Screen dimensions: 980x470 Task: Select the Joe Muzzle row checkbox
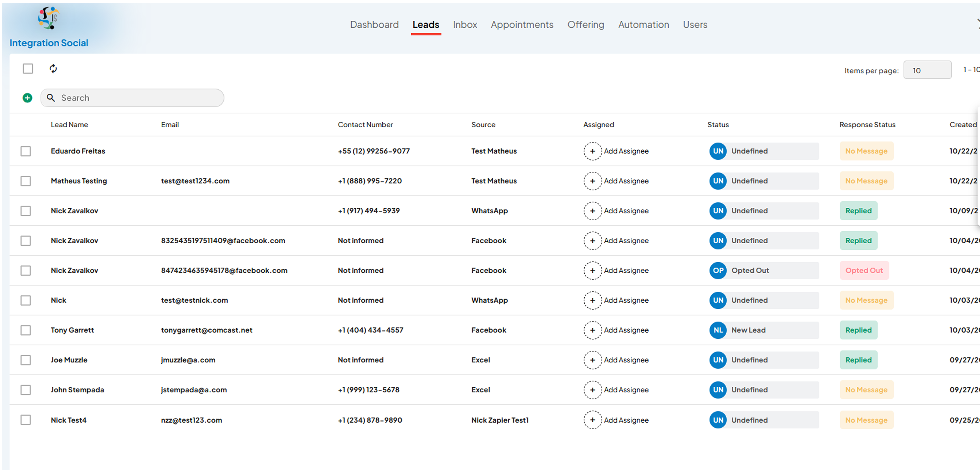pyautogui.click(x=25, y=360)
